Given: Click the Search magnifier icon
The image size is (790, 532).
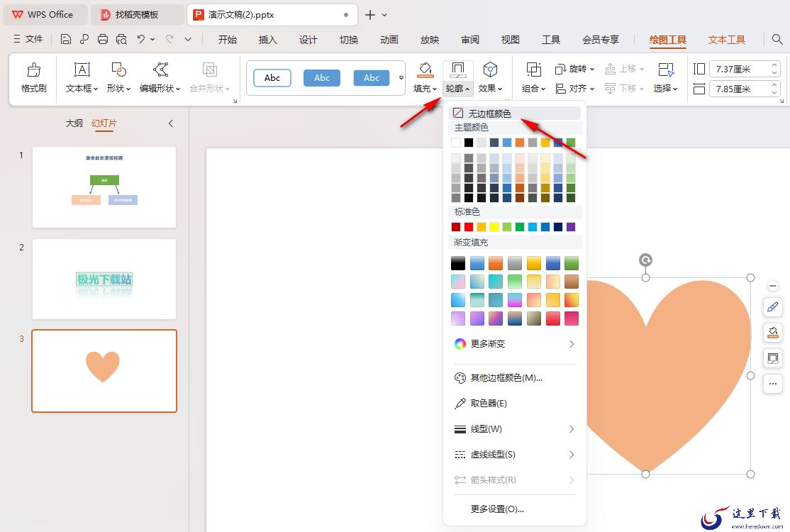Looking at the screenshot, I should 777,39.
